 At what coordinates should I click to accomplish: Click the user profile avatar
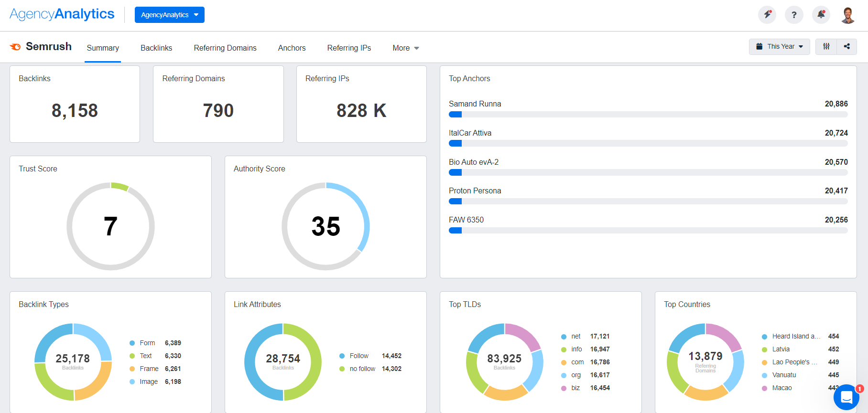[848, 15]
